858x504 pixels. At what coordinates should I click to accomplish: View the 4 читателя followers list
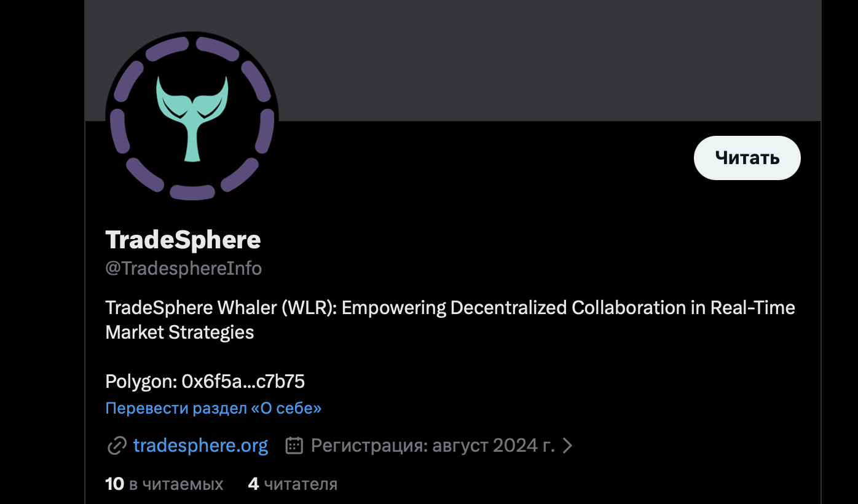tap(293, 484)
